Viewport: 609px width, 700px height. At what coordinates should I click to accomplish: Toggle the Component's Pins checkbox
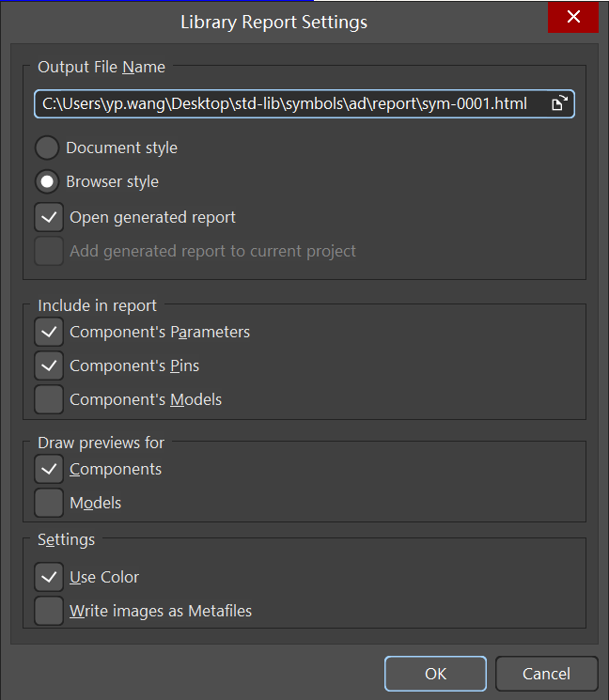click(49, 366)
